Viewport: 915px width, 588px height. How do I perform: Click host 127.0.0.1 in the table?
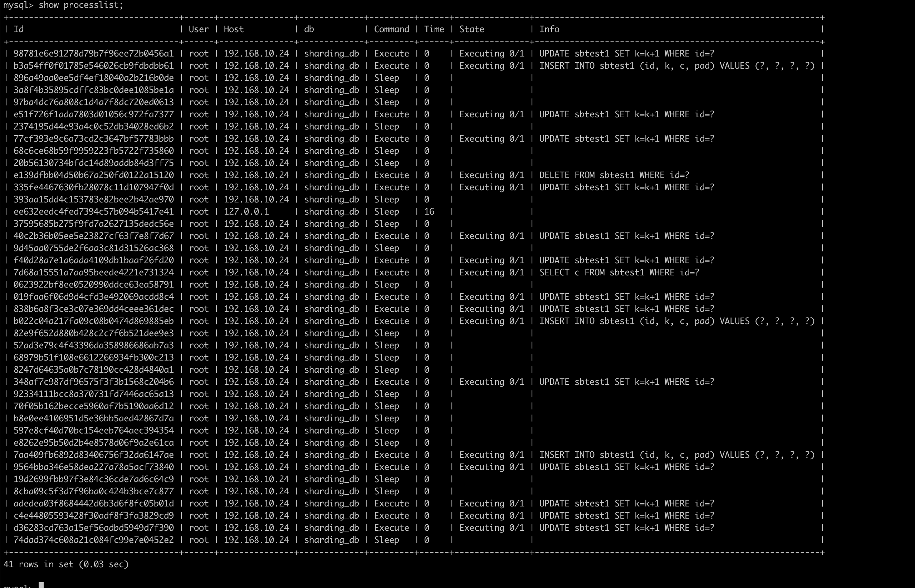[246, 211]
